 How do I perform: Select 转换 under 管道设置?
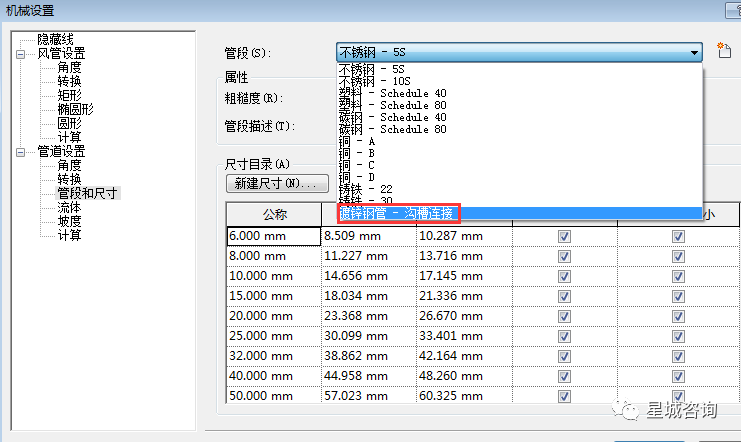[x=69, y=179]
